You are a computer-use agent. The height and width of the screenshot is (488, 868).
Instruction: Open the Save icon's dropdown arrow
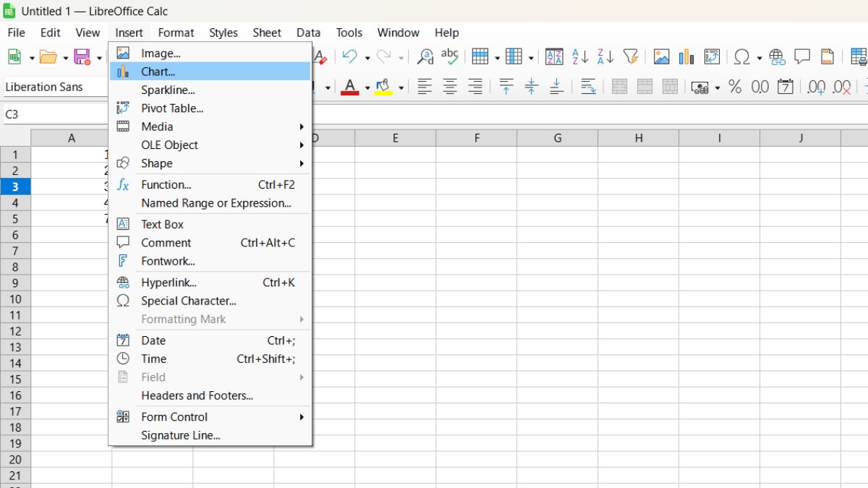99,57
